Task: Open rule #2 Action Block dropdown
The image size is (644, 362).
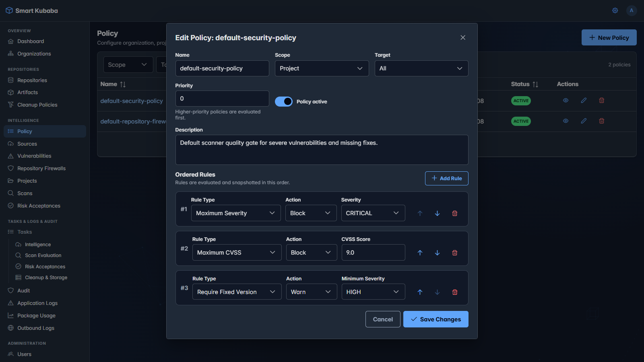Action: click(x=312, y=253)
